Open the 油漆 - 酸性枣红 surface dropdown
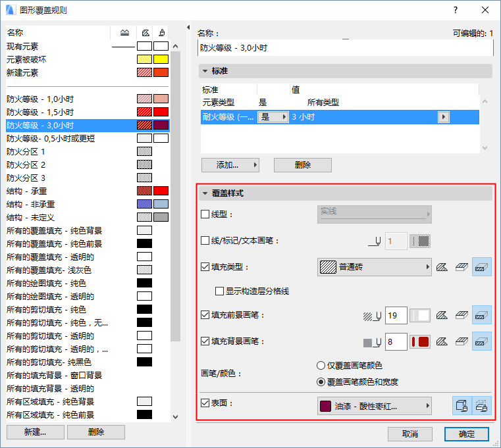501x448 pixels. (375, 406)
